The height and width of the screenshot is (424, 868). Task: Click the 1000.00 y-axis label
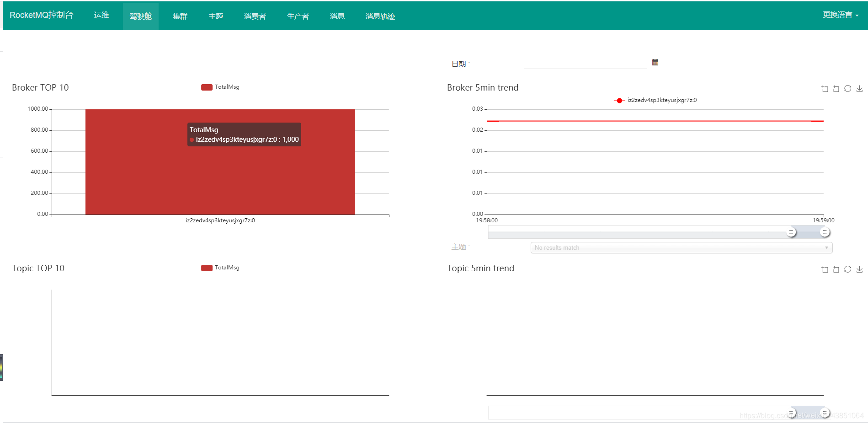tap(38, 109)
